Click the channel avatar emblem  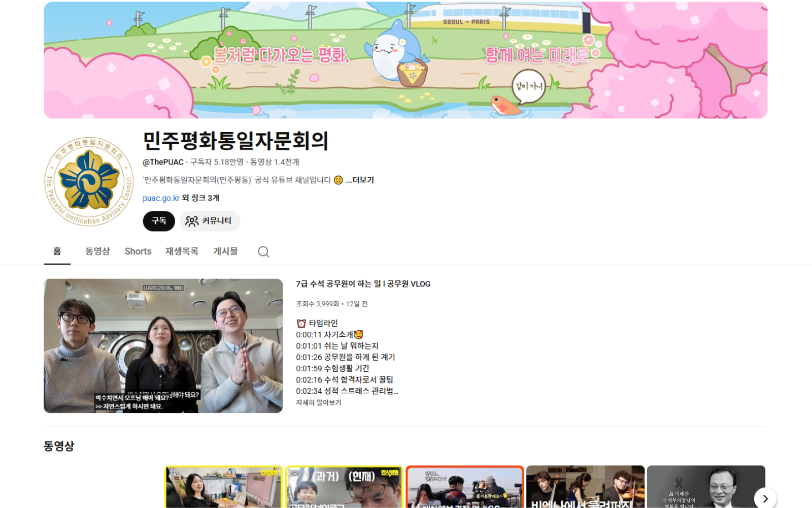tap(89, 181)
